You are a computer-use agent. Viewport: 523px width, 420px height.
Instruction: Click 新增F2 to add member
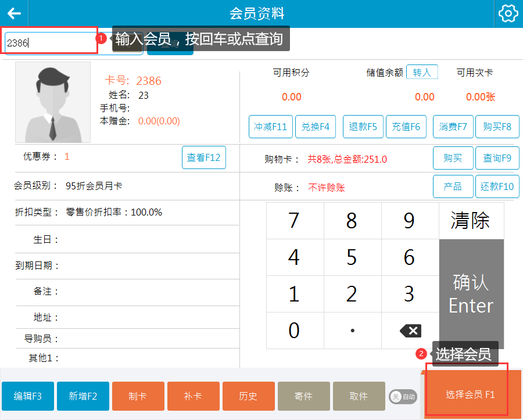[x=83, y=396]
